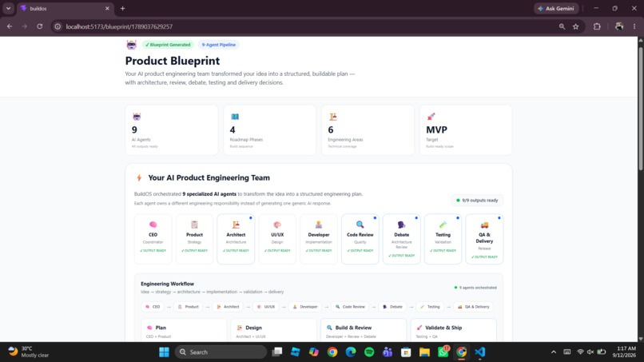The height and width of the screenshot is (362, 644).
Task: Click the site information icon in address bar
Action: (x=58, y=26)
